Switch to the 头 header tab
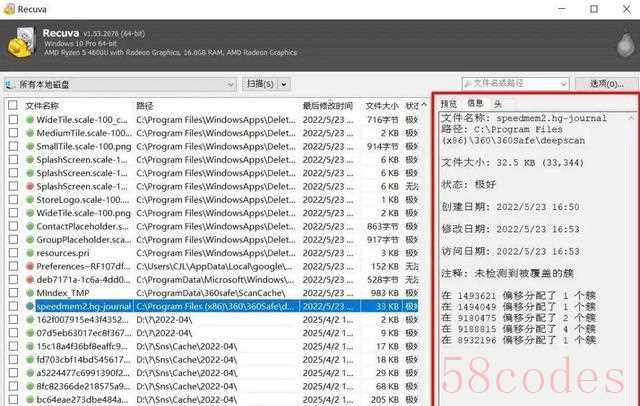Screen dimensions: 640x406 497,104
